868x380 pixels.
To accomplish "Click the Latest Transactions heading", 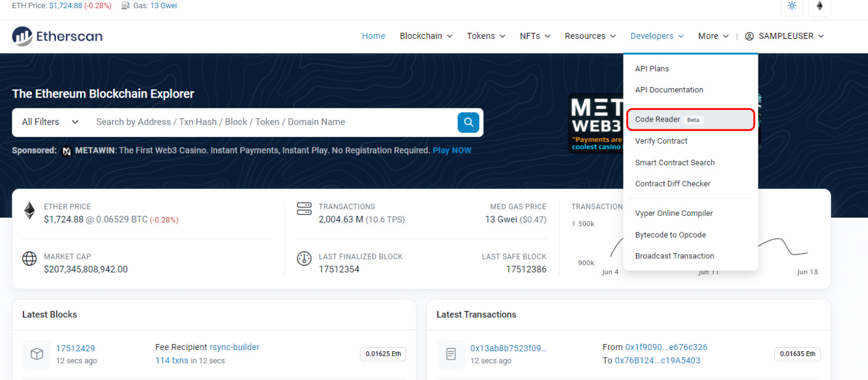I will click(476, 315).
